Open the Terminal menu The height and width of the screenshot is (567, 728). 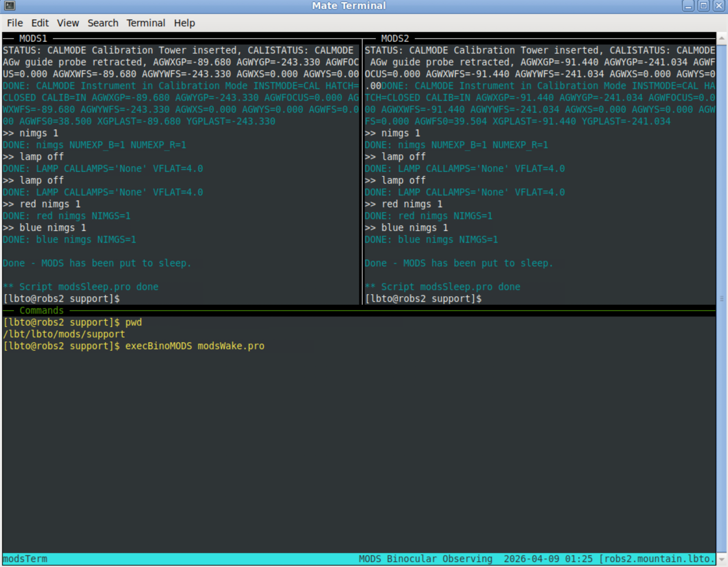[x=145, y=23]
